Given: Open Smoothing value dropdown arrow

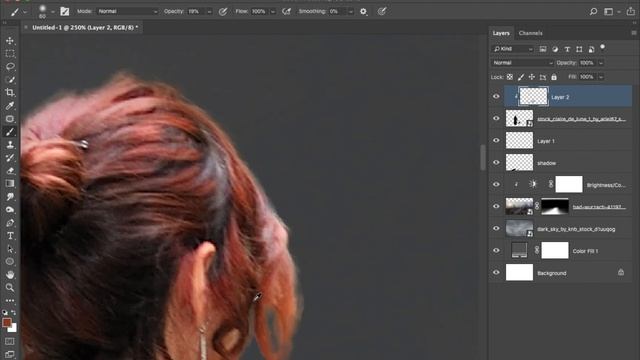Looking at the screenshot, I should tap(350, 12).
